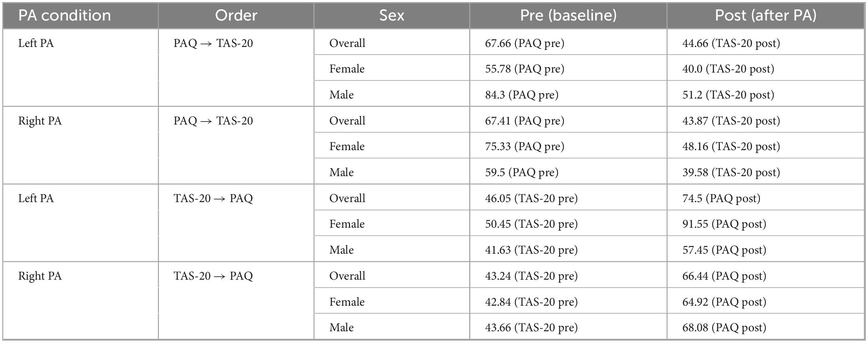Select the "Order" column header
The width and height of the screenshot is (868, 343).
236,16
